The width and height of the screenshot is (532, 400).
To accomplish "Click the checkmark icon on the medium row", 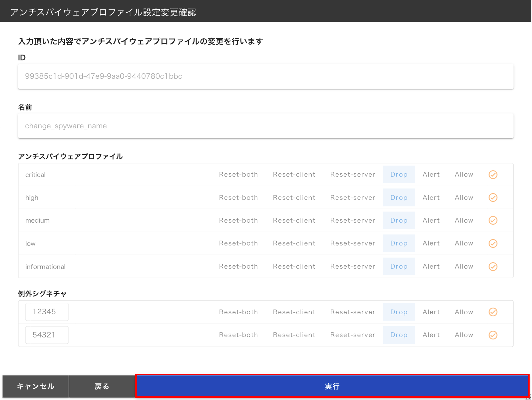I will tap(493, 220).
